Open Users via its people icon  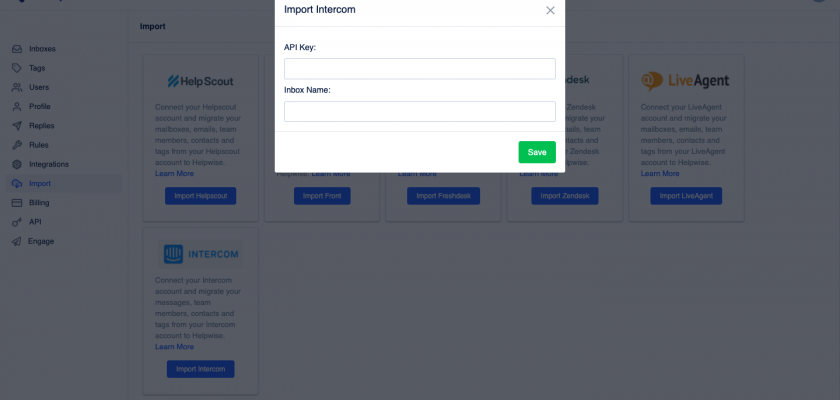[x=17, y=87]
